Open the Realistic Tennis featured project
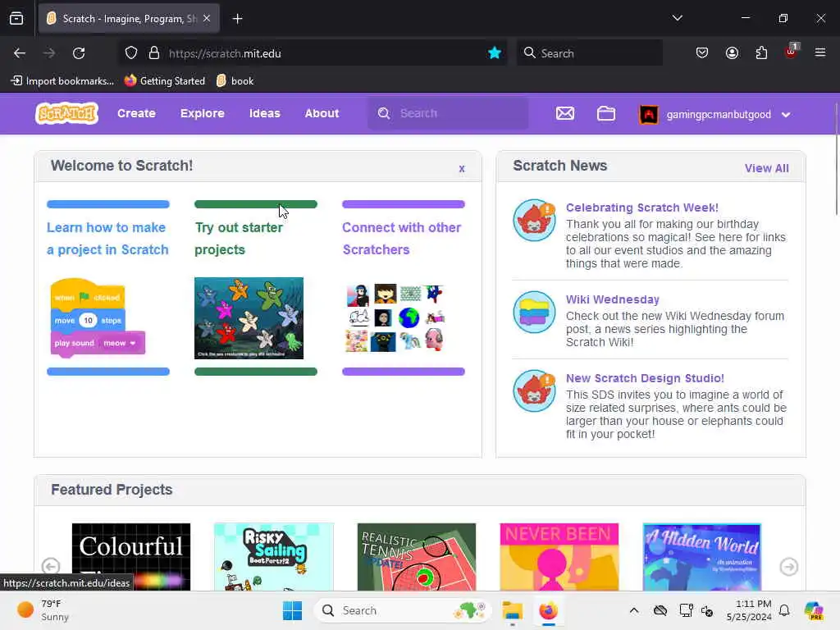 416,557
